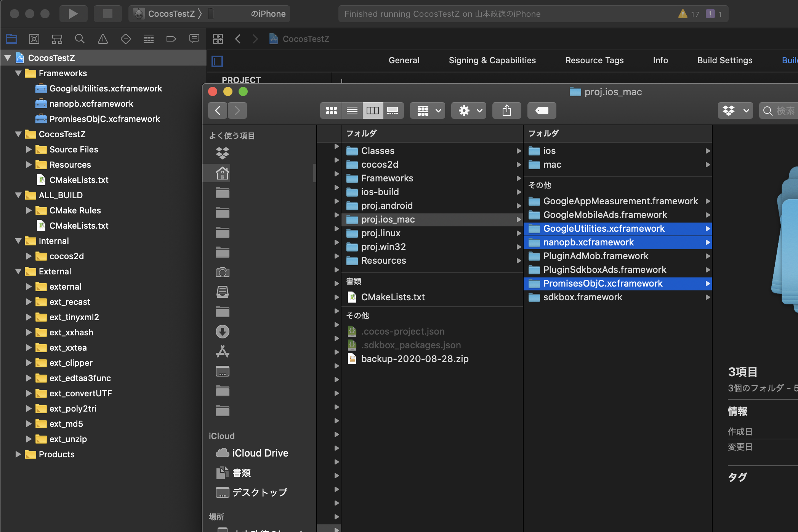Screen dimensions: 798x532
Task: Click the related items grid icon
Action: coord(218,39)
